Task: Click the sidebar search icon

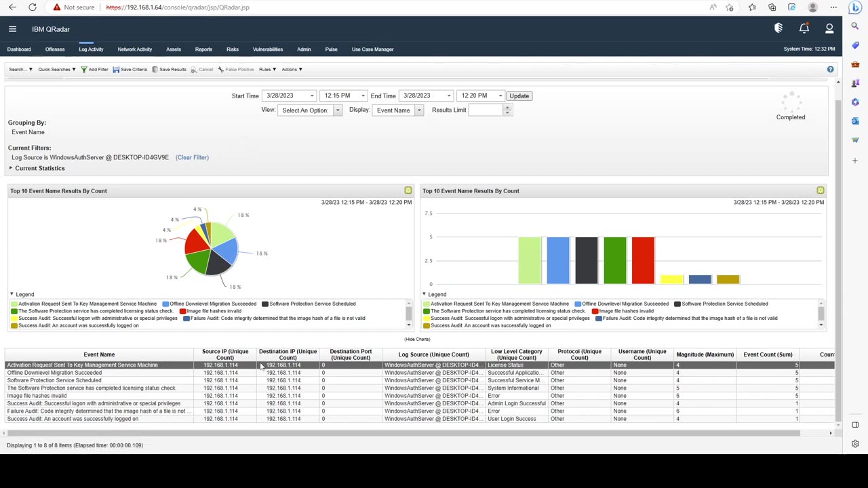Action: click(855, 26)
